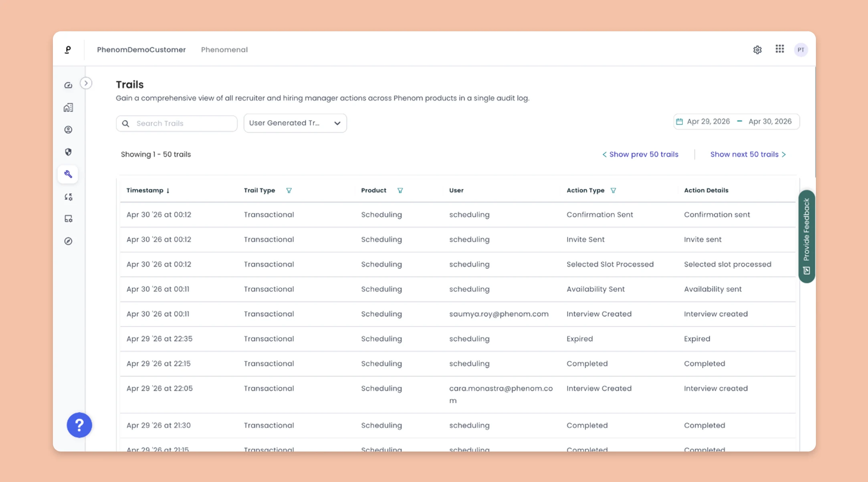Show prev 50 trails
Screen dimensions: 868x482
640,154
